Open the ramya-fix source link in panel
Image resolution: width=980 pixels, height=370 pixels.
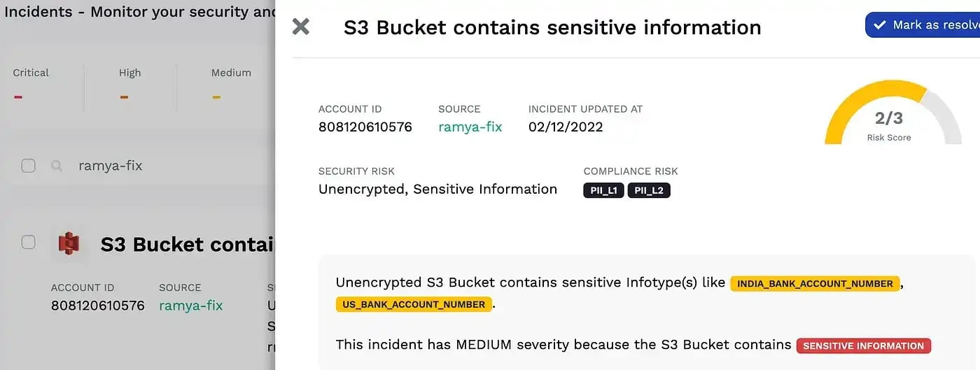[470, 127]
